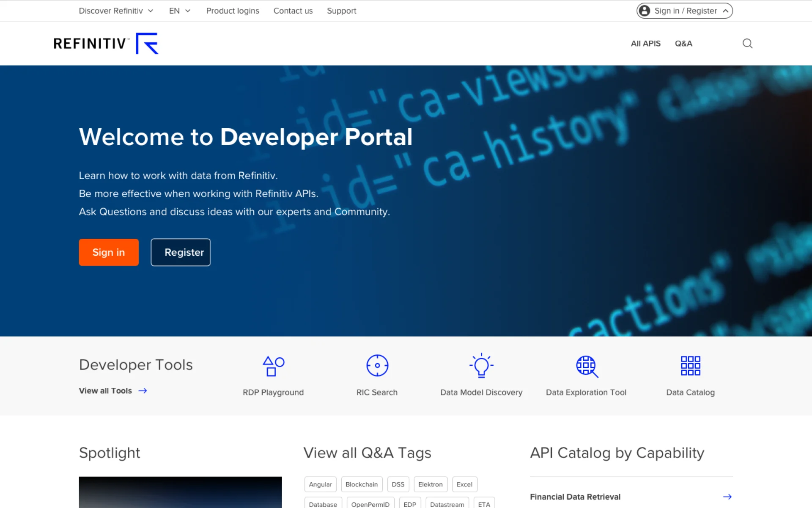Go to the Q&A menu item
The width and height of the screenshot is (812, 508).
click(683, 43)
